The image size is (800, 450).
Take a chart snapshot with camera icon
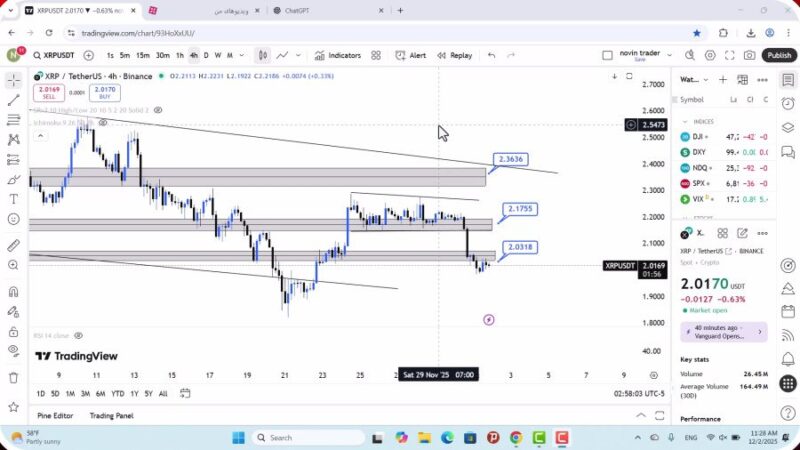pos(751,56)
